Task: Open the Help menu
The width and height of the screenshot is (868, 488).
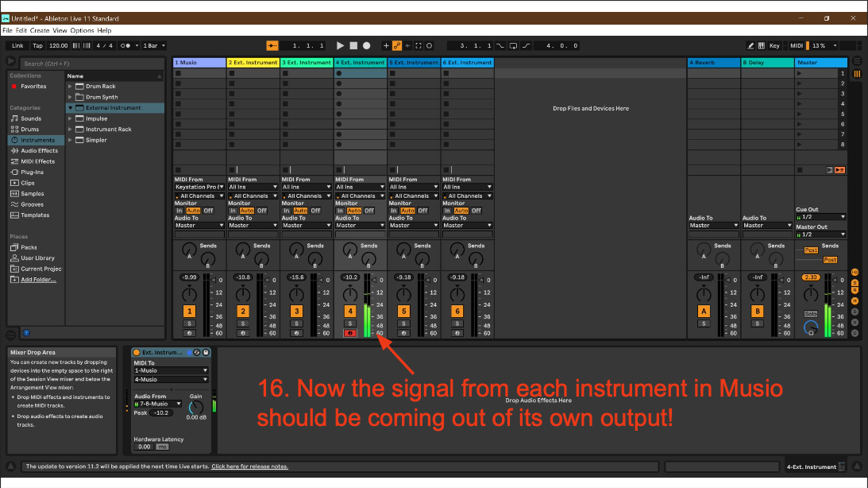Action: (104, 30)
